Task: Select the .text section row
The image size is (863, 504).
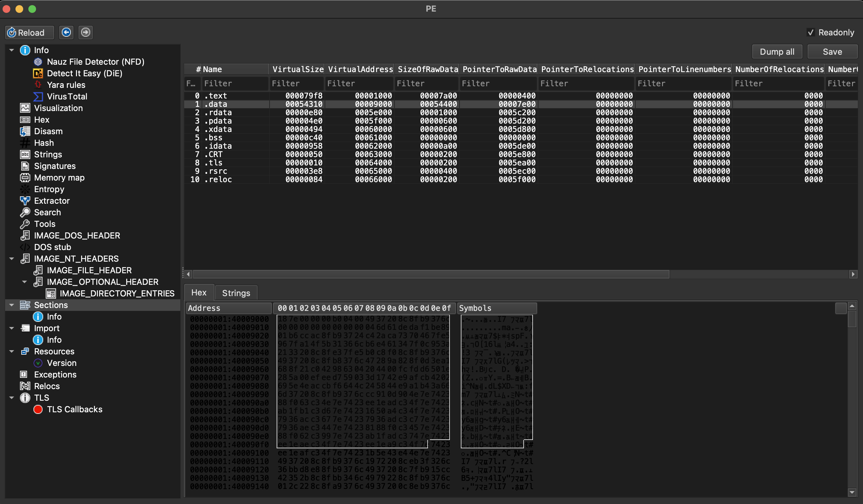Action: click(x=521, y=96)
